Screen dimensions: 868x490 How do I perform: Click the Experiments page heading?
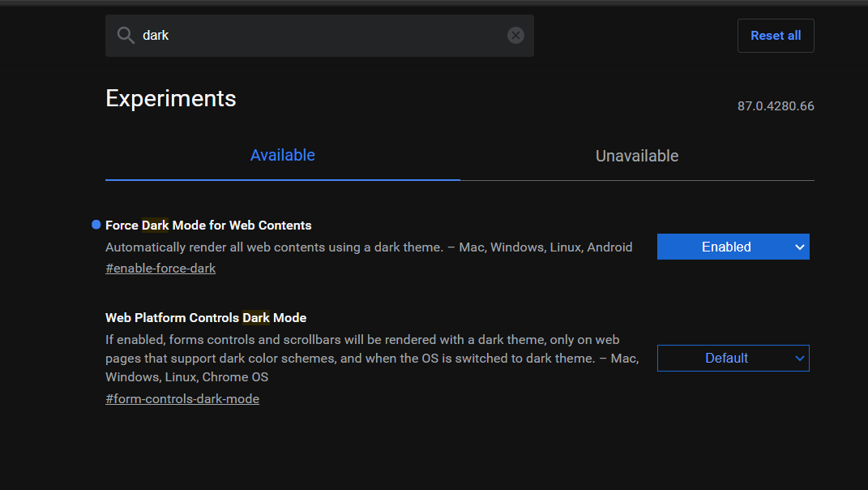[x=170, y=98]
